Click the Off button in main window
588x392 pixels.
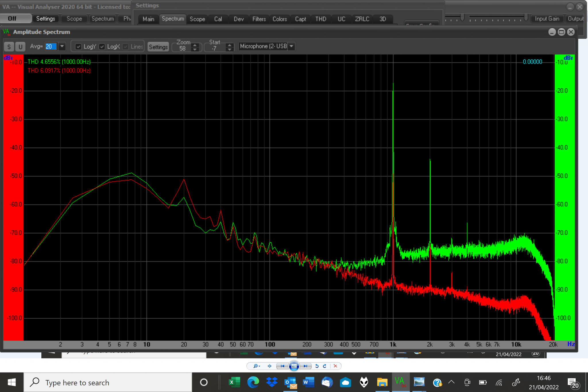(x=16, y=18)
